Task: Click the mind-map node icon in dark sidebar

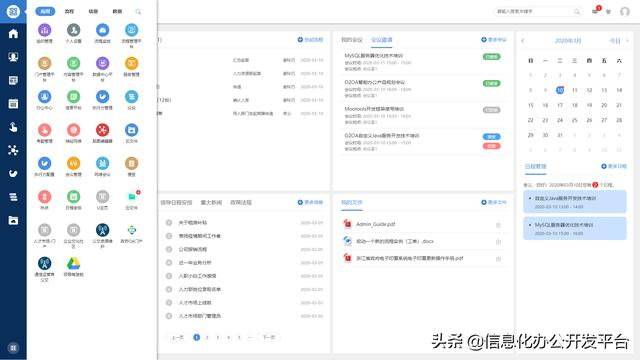Action: 13,150
